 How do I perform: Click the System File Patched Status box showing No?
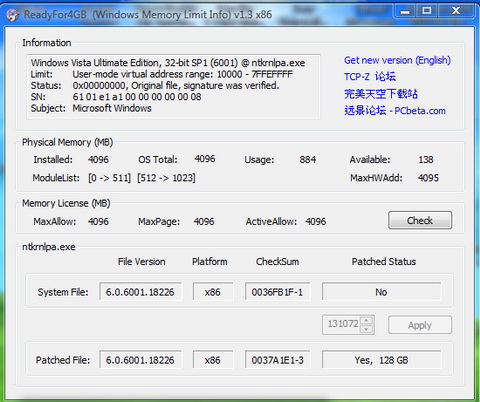(x=381, y=292)
